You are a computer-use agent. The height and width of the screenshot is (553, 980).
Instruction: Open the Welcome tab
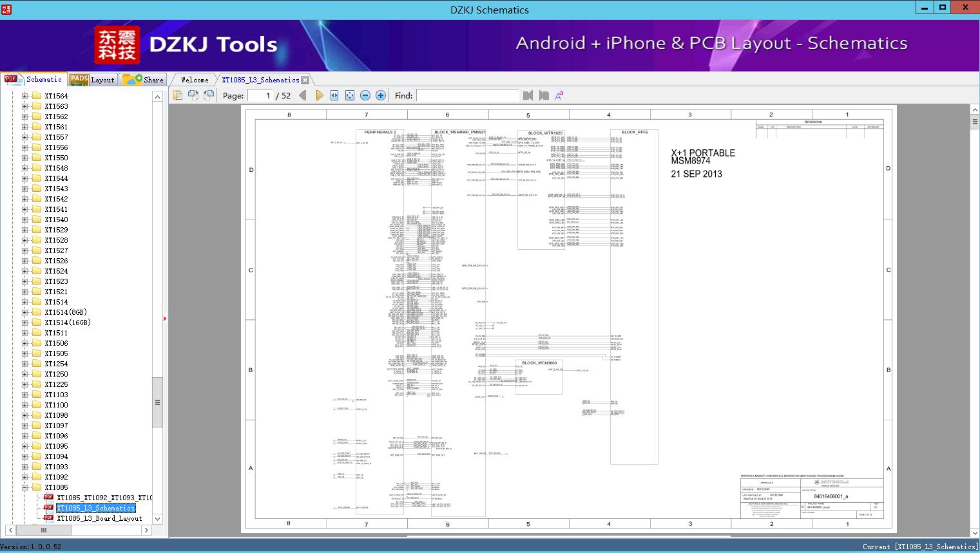click(195, 80)
